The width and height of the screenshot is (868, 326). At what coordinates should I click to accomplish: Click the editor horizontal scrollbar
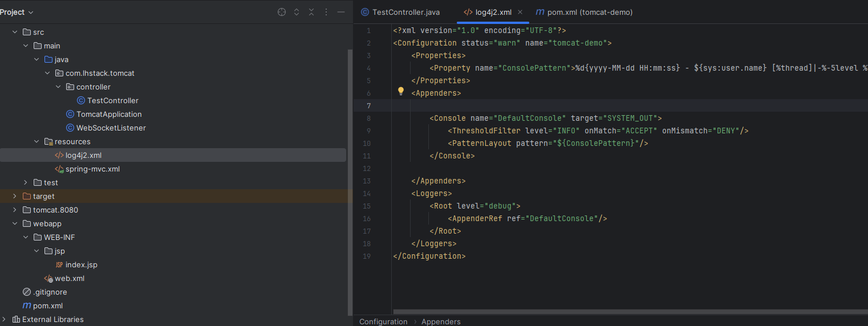click(x=627, y=312)
